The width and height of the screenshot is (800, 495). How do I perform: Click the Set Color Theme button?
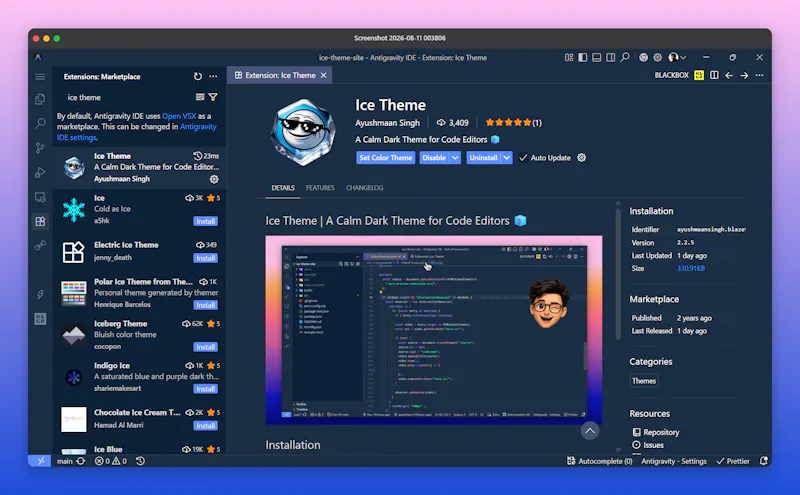(x=386, y=158)
